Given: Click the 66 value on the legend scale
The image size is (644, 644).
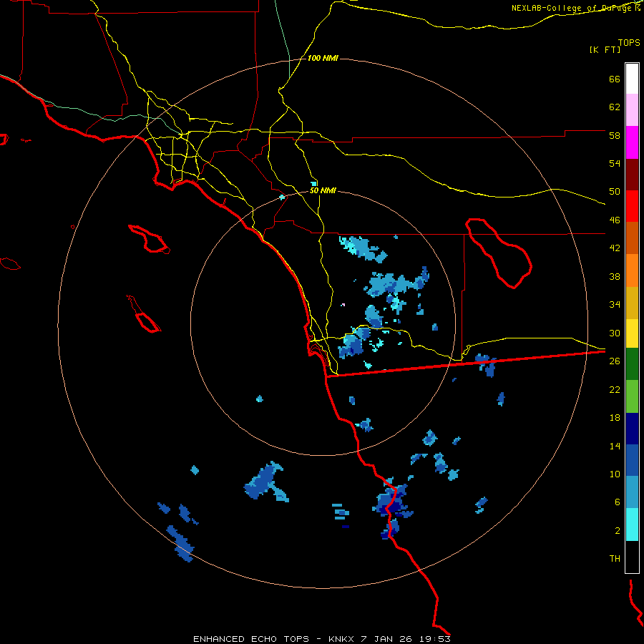Looking at the screenshot, I should (615, 79).
